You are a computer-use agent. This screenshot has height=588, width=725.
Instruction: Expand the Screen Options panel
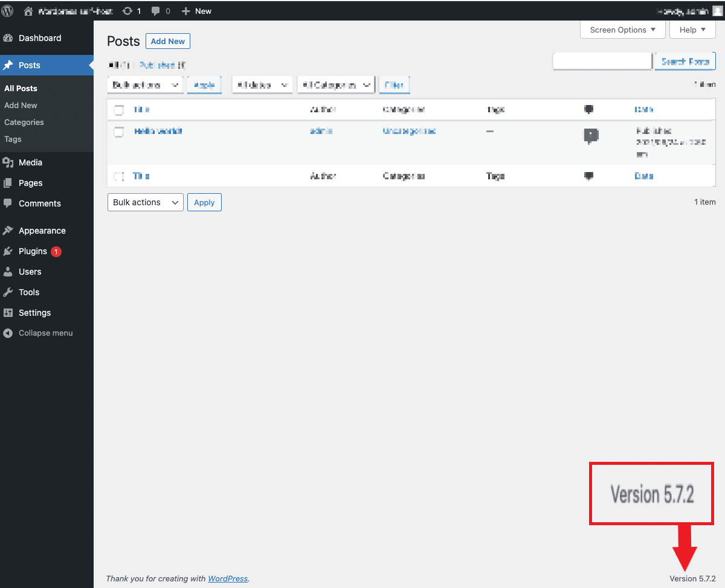[623, 30]
